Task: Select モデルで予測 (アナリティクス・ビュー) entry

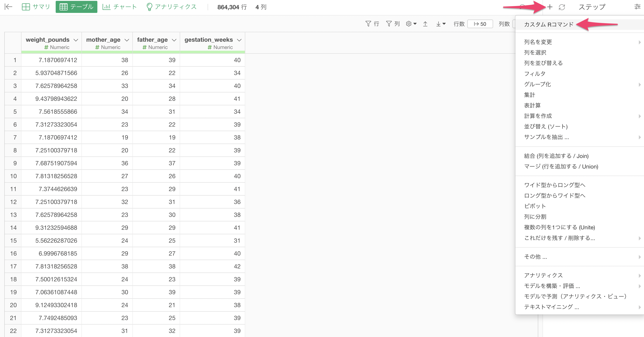Action: pyautogui.click(x=580, y=296)
